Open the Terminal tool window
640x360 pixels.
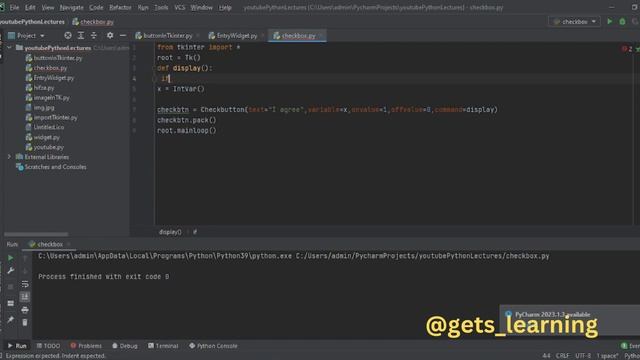(x=163, y=346)
